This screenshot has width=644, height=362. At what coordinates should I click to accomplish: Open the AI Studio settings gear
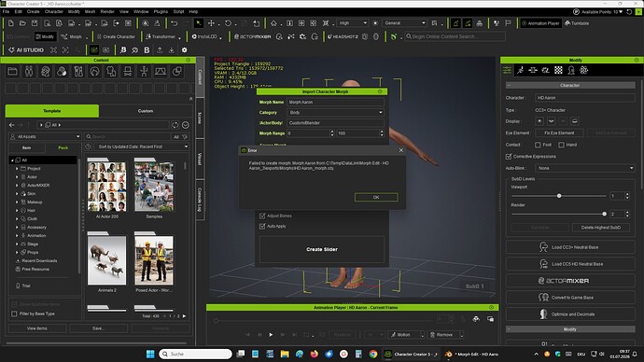click(185, 50)
